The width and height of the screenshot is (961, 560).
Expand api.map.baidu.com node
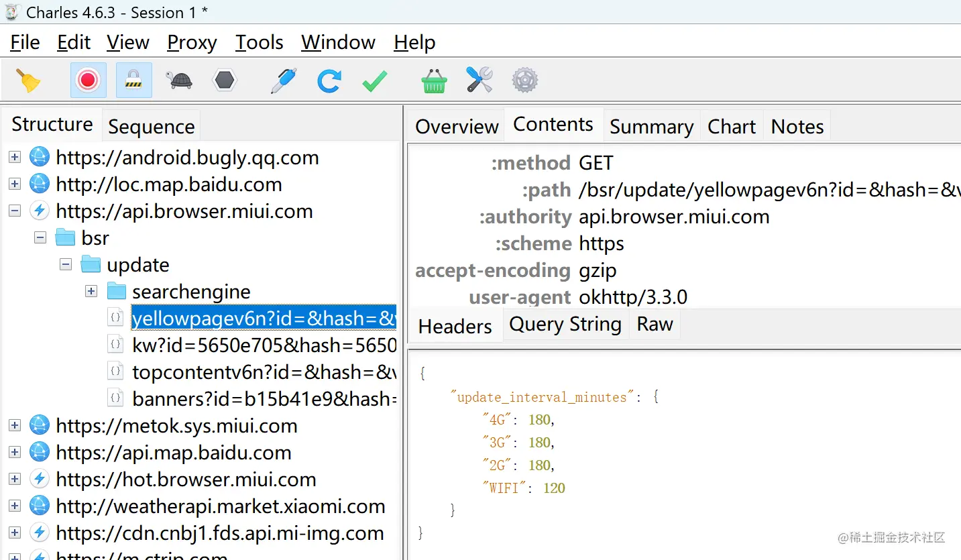(15, 453)
